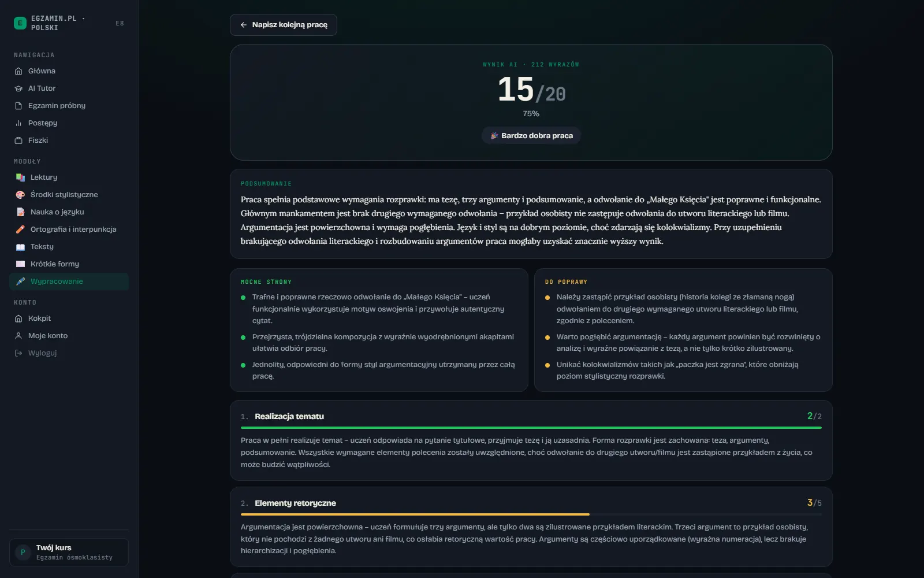Click the 2/2 score for Realizacja tematu
Viewport: 924px width, 578px height.
[814, 416]
